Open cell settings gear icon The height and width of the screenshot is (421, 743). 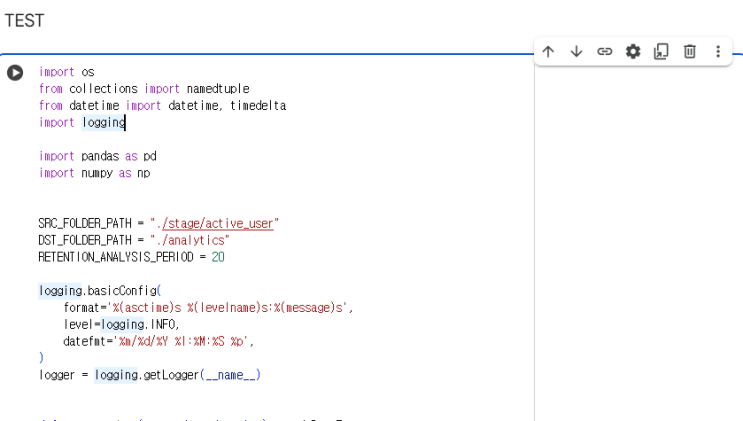pyautogui.click(x=633, y=51)
